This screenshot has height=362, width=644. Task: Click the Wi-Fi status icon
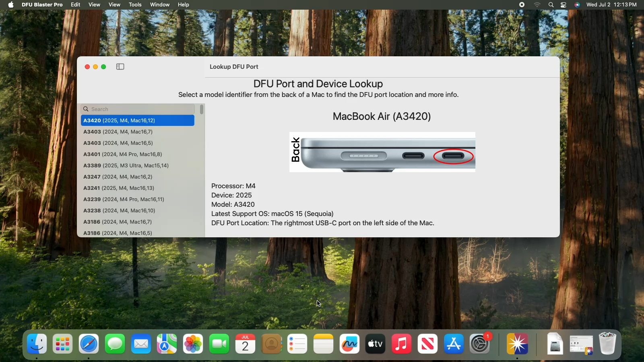click(537, 5)
